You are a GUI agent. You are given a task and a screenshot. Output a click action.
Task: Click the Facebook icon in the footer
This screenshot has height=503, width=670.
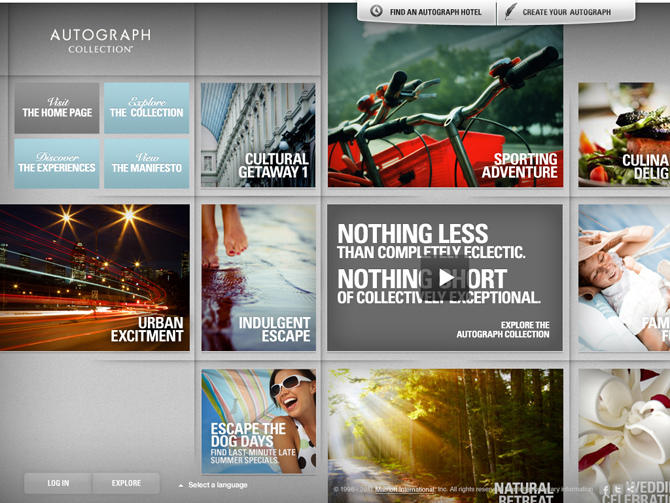(x=605, y=490)
